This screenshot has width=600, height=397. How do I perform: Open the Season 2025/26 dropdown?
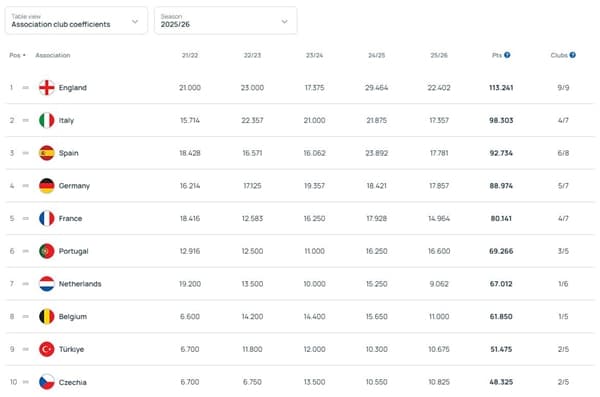(225, 21)
